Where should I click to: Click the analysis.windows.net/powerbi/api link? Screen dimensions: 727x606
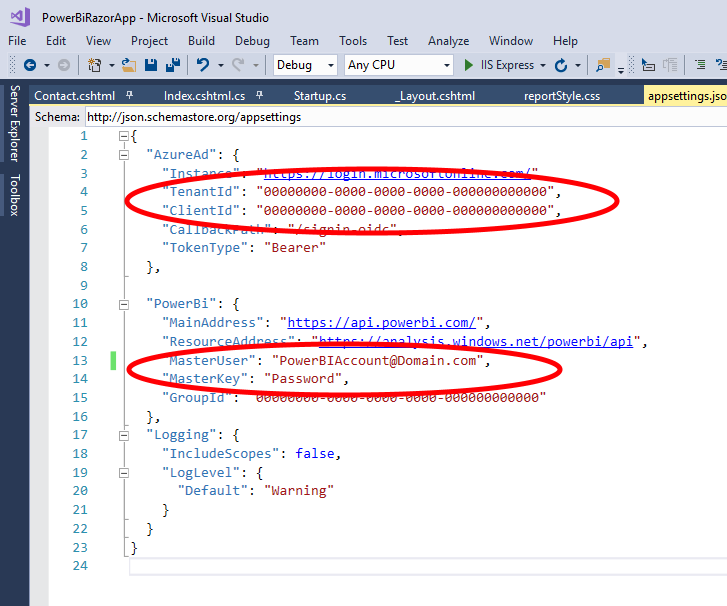[476, 341]
